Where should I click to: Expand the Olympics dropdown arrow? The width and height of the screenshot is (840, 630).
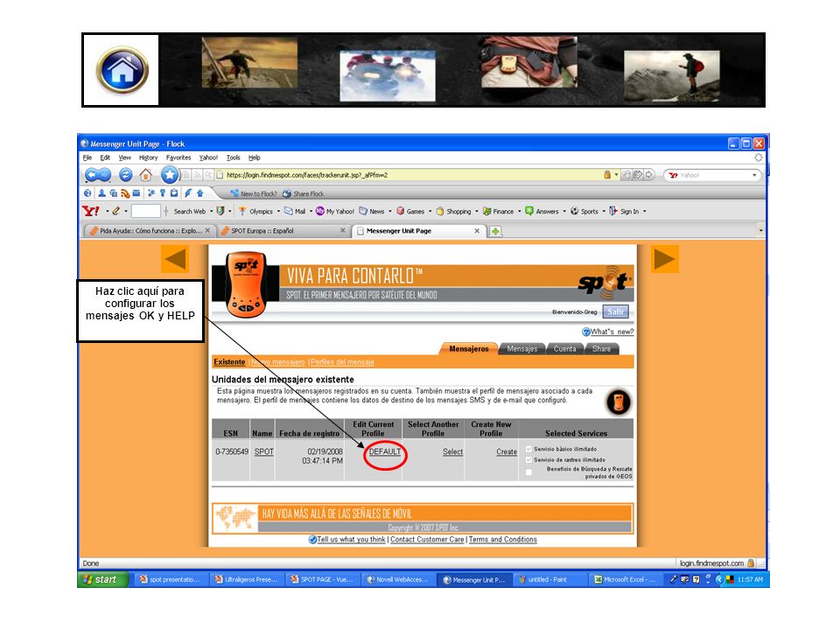(x=278, y=211)
